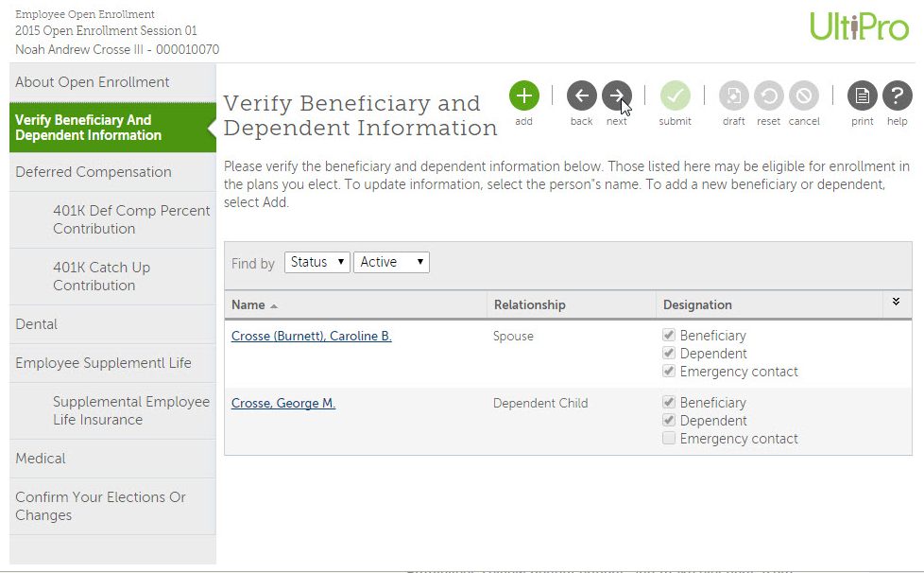Screen dimensions: 924x573
Task: Open the Medical section in sidebar
Action: (41, 459)
